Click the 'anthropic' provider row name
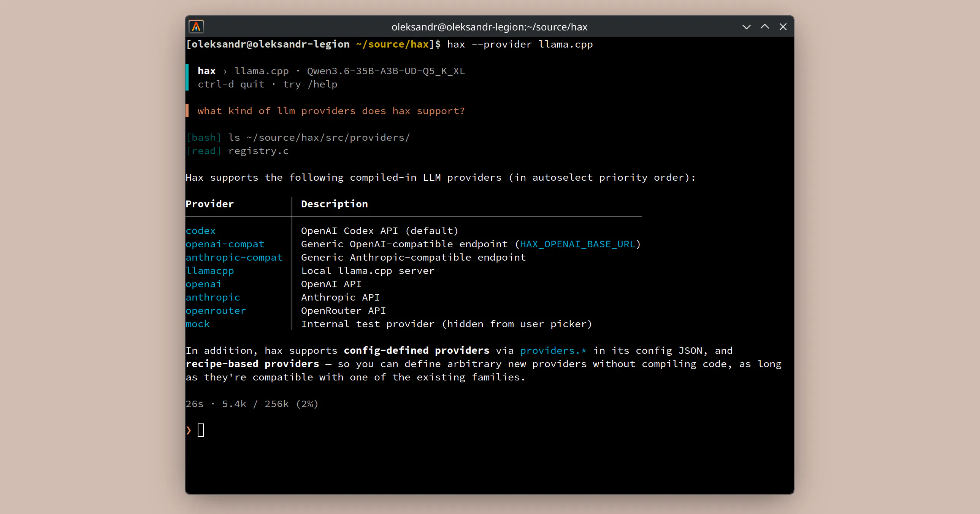The height and width of the screenshot is (514, 980). 212,298
